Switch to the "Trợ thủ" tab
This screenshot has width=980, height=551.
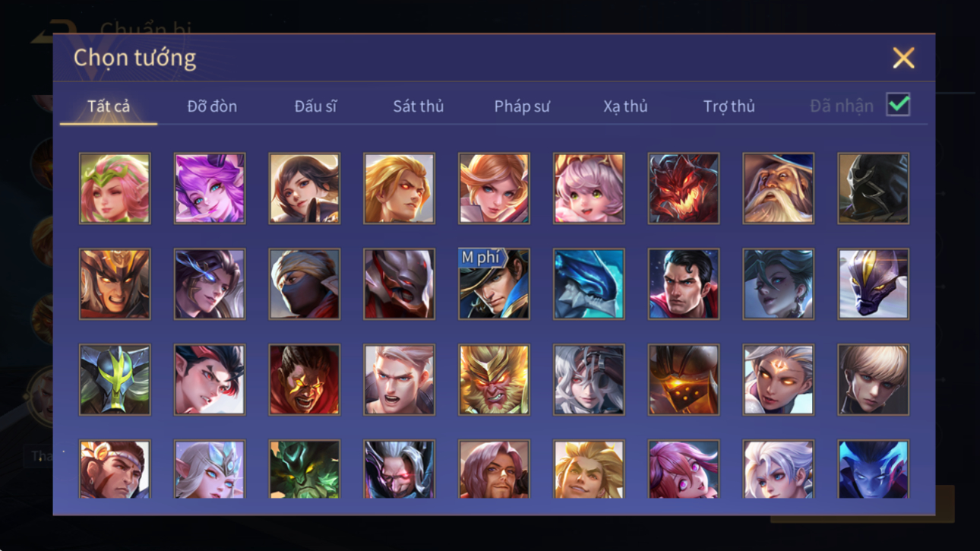729,106
